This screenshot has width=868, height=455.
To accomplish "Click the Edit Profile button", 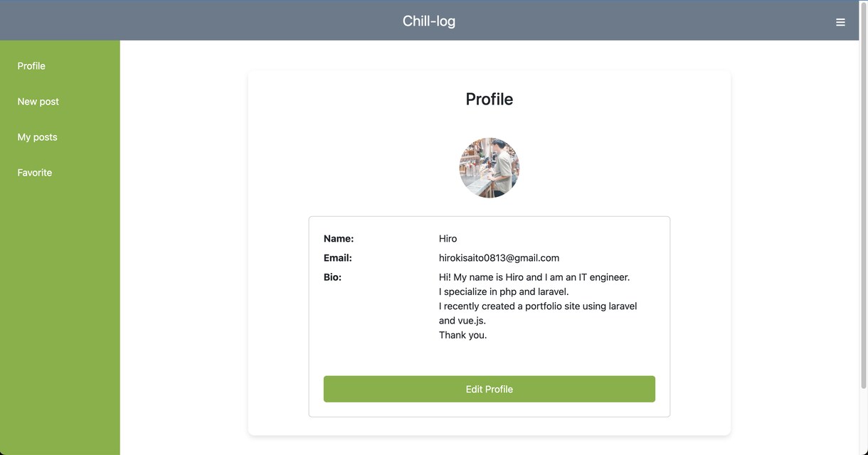I will tap(489, 389).
